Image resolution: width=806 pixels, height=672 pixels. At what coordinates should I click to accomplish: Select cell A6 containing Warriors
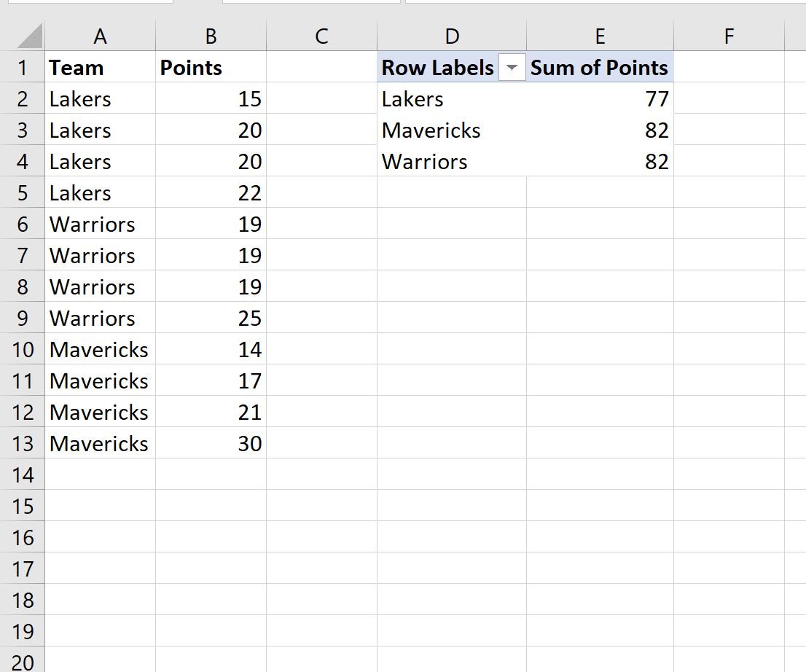point(101,224)
